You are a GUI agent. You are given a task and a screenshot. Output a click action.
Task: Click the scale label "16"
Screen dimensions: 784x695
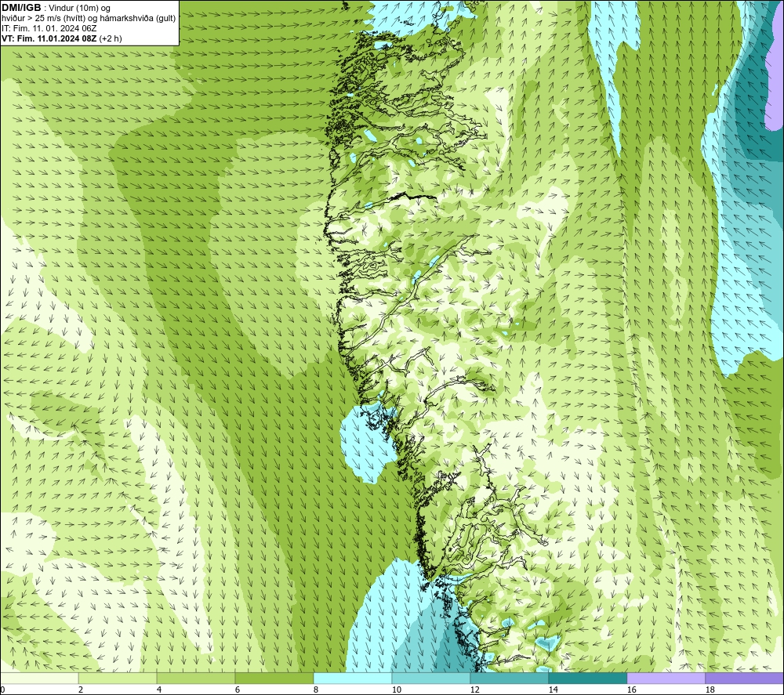631,690
